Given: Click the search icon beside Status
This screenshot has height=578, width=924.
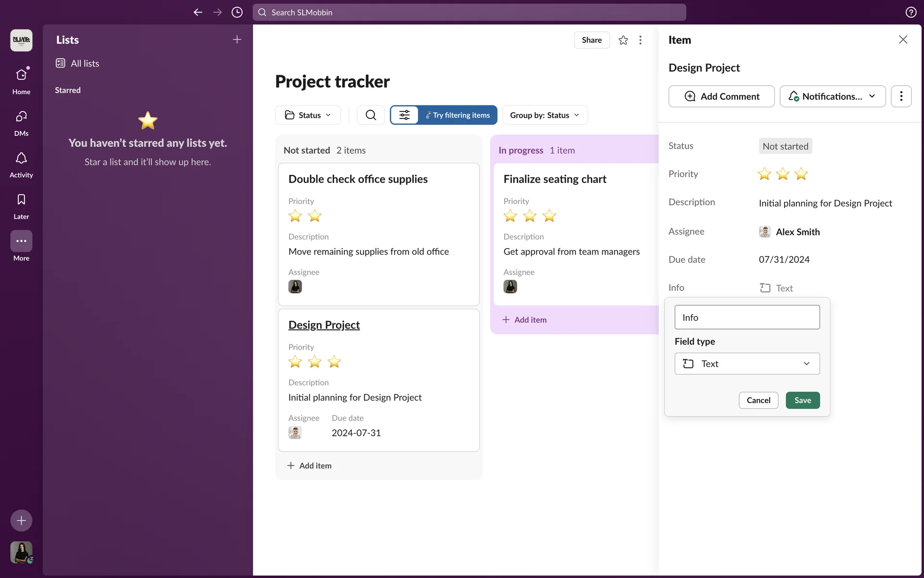Looking at the screenshot, I should click(371, 115).
